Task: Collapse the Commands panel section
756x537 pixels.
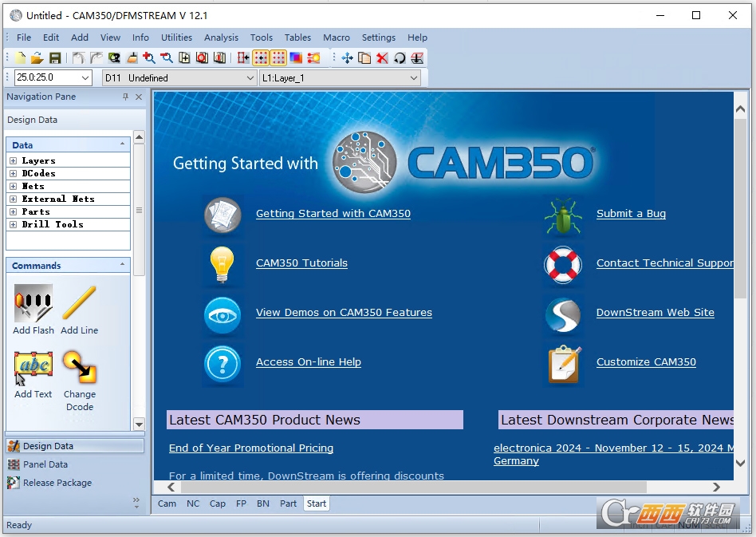Action: [x=123, y=264]
